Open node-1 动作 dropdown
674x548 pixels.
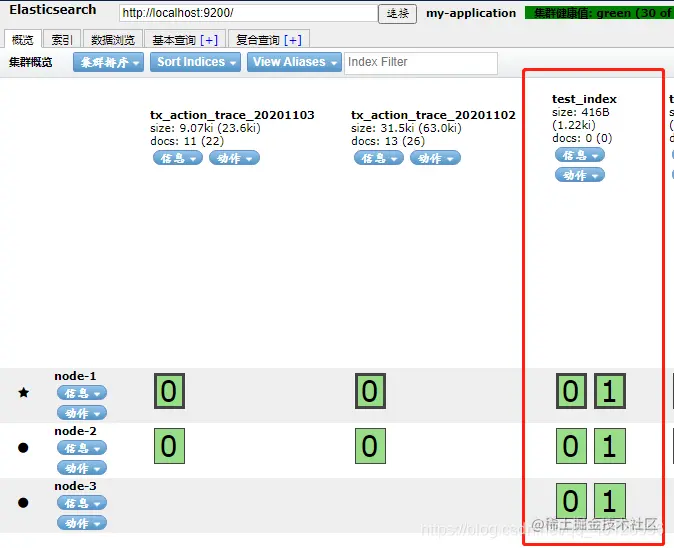click(x=82, y=413)
